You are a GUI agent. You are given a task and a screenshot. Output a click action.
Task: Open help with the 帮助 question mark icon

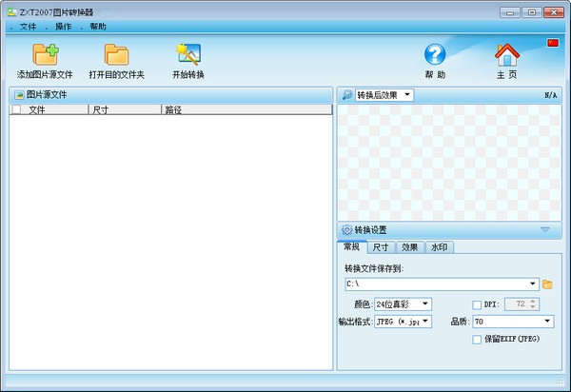click(x=435, y=55)
